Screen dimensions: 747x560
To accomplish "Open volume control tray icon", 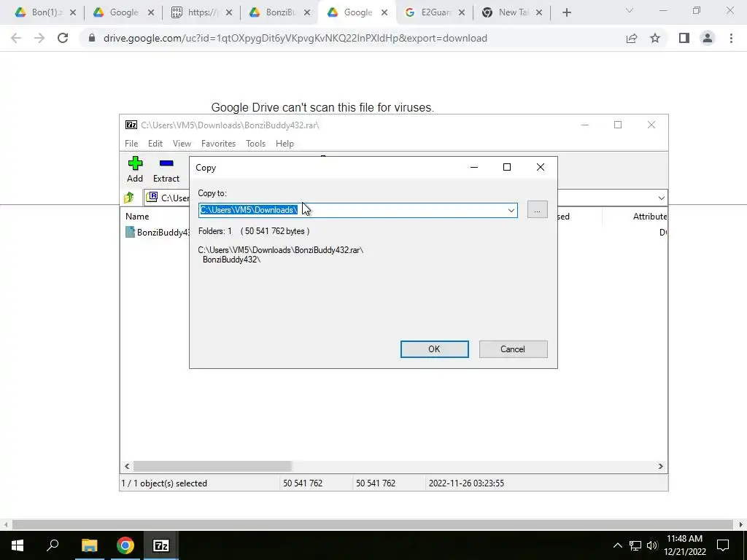I will (652, 545).
